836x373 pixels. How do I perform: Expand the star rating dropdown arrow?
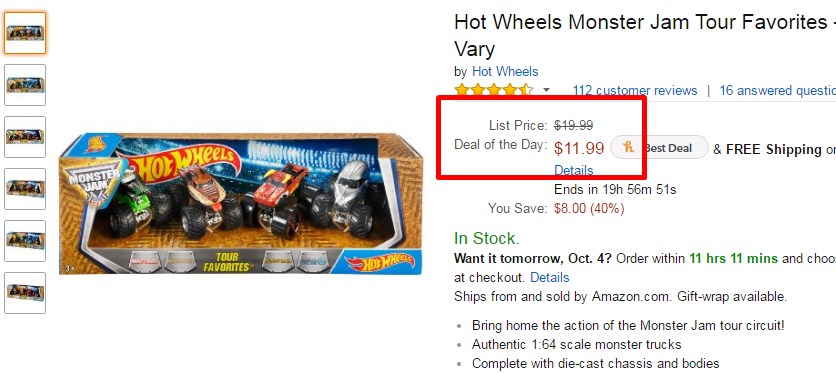click(x=546, y=91)
